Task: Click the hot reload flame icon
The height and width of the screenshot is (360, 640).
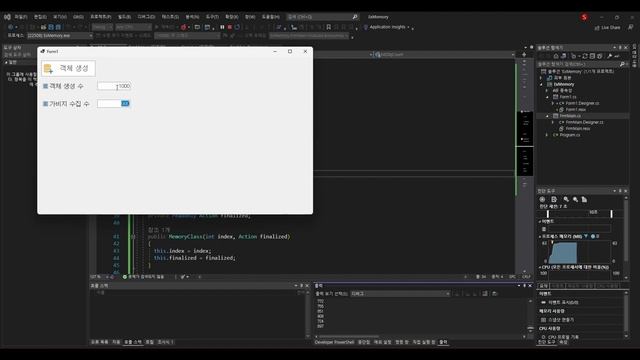Action: 183,27
